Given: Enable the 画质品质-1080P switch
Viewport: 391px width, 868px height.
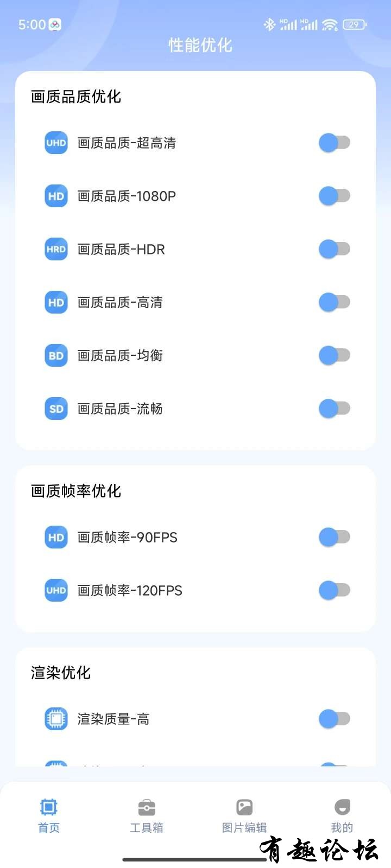Looking at the screenshot, I should click(x=335, y=196).
